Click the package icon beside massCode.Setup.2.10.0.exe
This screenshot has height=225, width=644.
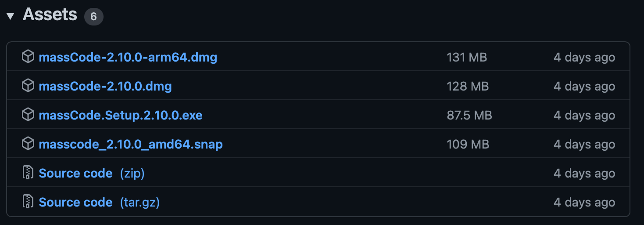[28, 115]
